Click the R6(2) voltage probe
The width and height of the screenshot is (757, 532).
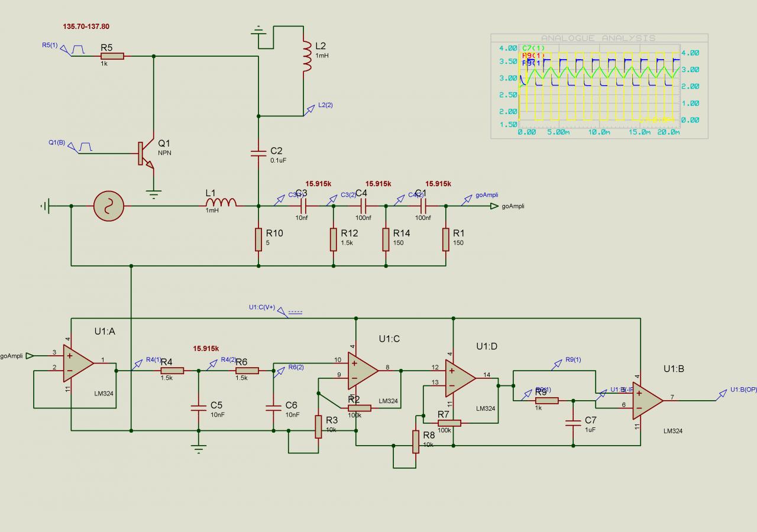click(x=280, y=371)
